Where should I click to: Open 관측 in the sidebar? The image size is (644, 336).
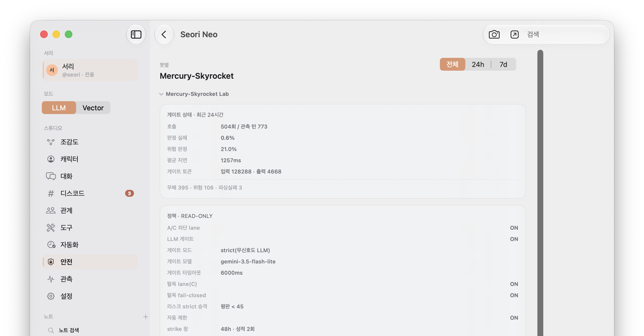[90, 279]
